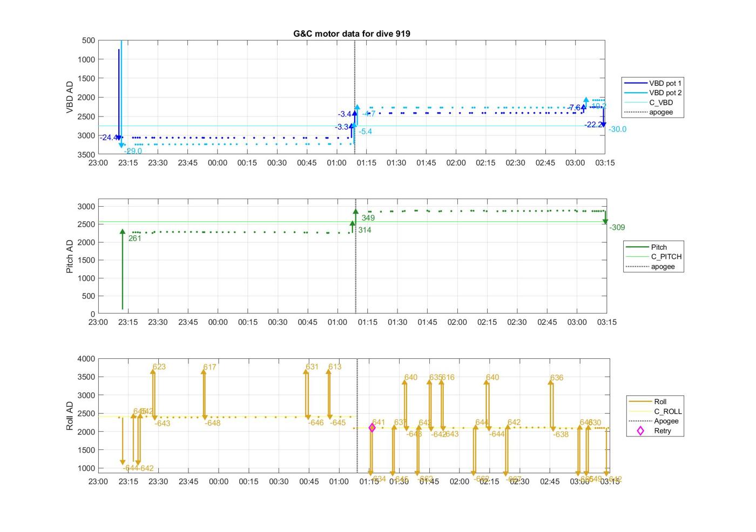Click the '613' roll data label

pos(335,366)
